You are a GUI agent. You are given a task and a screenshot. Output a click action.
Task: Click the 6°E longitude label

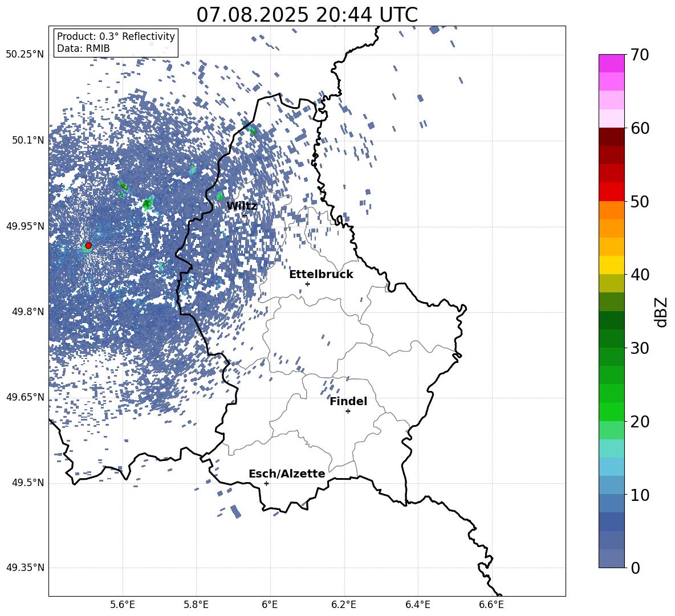(x=270, y=605)
